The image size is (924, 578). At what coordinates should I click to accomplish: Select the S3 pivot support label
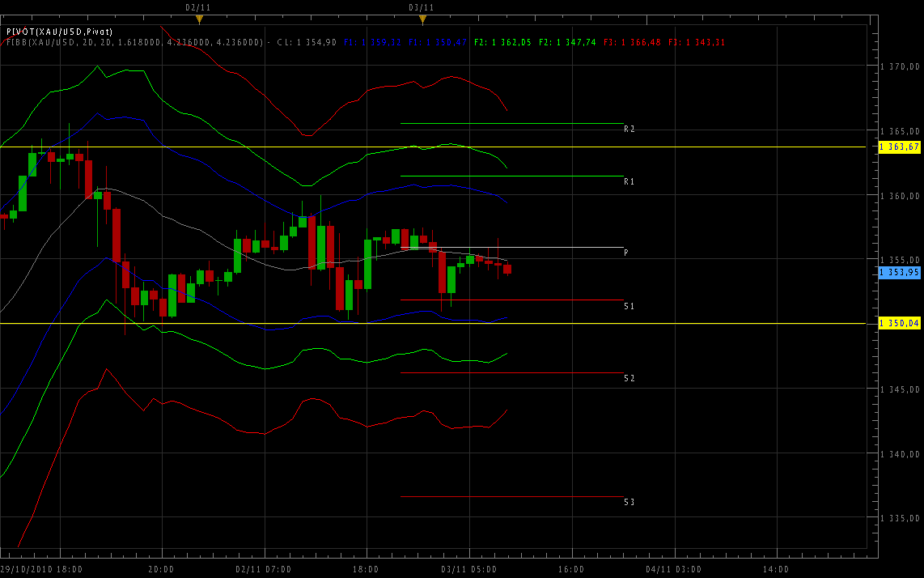tap(629, 503)
